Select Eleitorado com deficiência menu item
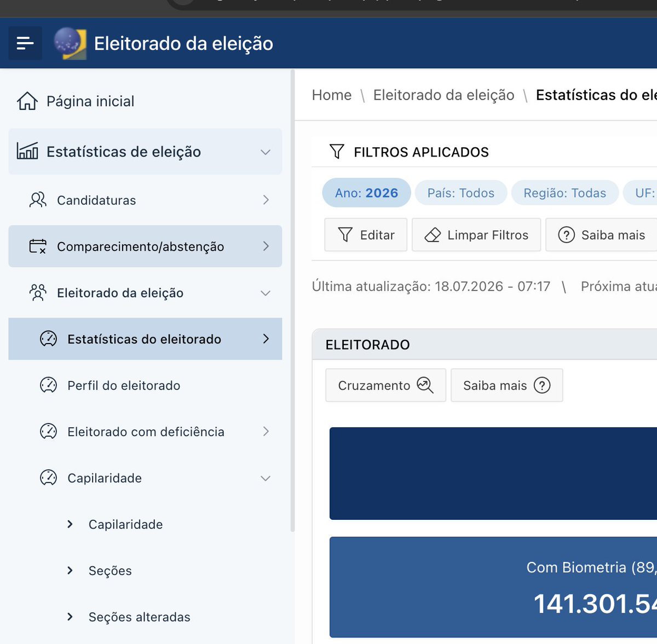This screenshot has height=644, width=657. pyautogui.click(x=145, y=431)
